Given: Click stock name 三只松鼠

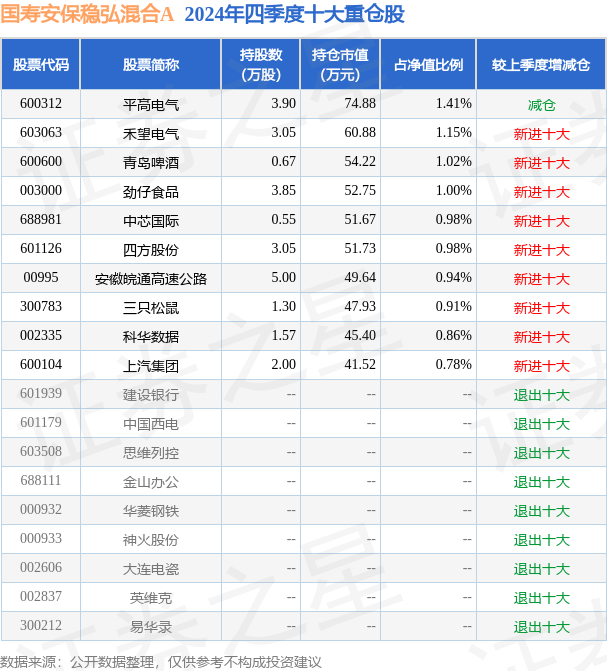Looking at the screenshot, I should click(x=151, y=309).
